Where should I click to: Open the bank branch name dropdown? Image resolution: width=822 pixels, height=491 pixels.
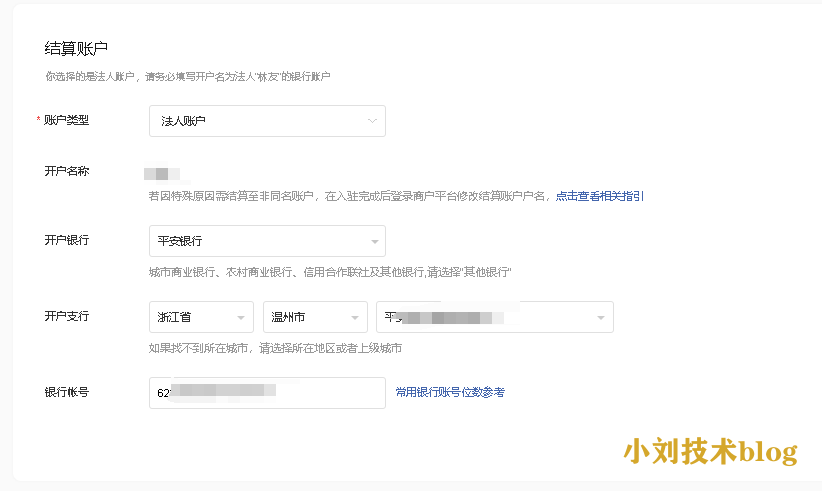point(494,317)
